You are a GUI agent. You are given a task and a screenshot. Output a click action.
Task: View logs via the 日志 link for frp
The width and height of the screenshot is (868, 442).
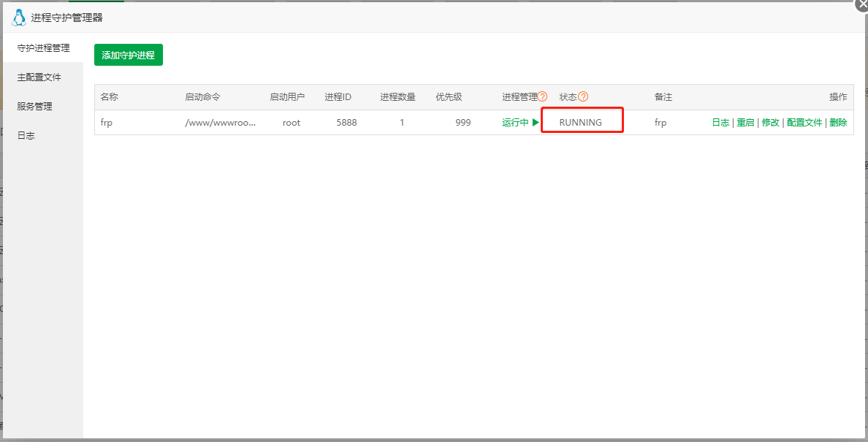(720, 122)
